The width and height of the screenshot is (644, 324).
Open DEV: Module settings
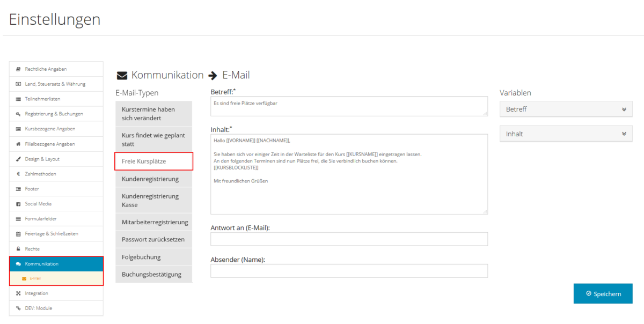coord(56,308)
